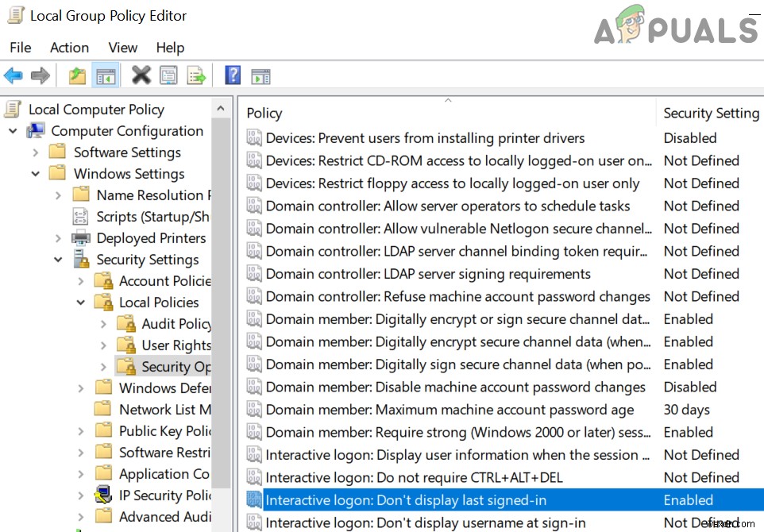Open the File menu
764x532 pixels.
21,48
